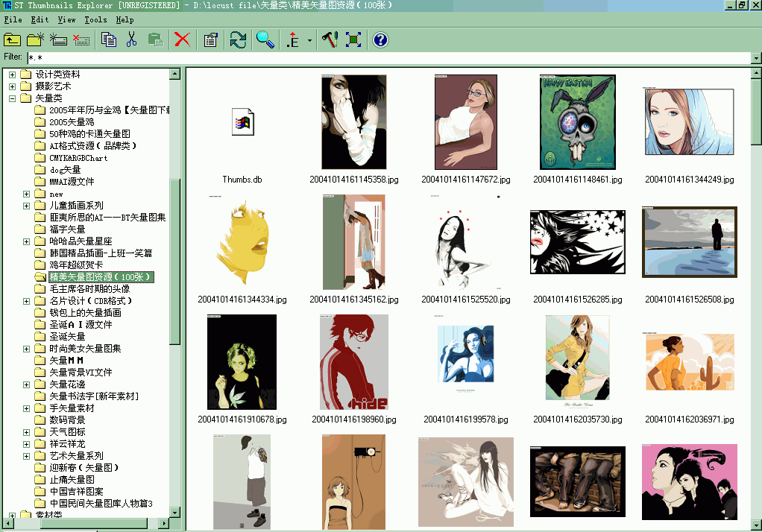Select the thumbnail of woman with cactus
Viewport: 762px width, 532px height.
tap(690, 362)
